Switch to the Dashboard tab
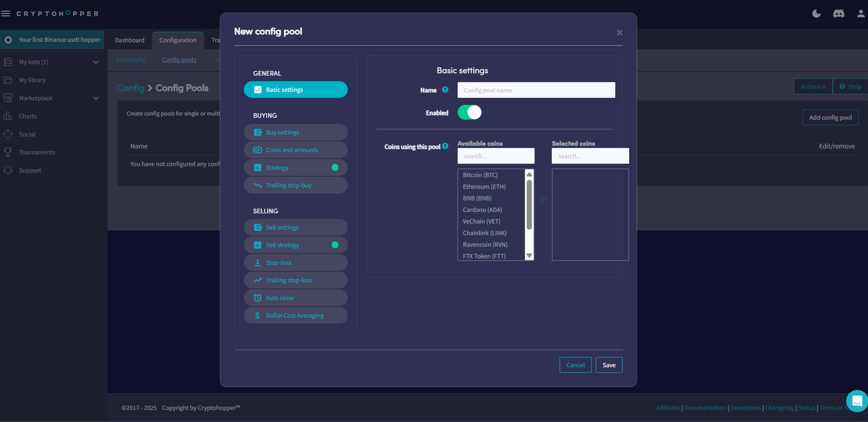The image size is (868, 422). tap(130, 40)
